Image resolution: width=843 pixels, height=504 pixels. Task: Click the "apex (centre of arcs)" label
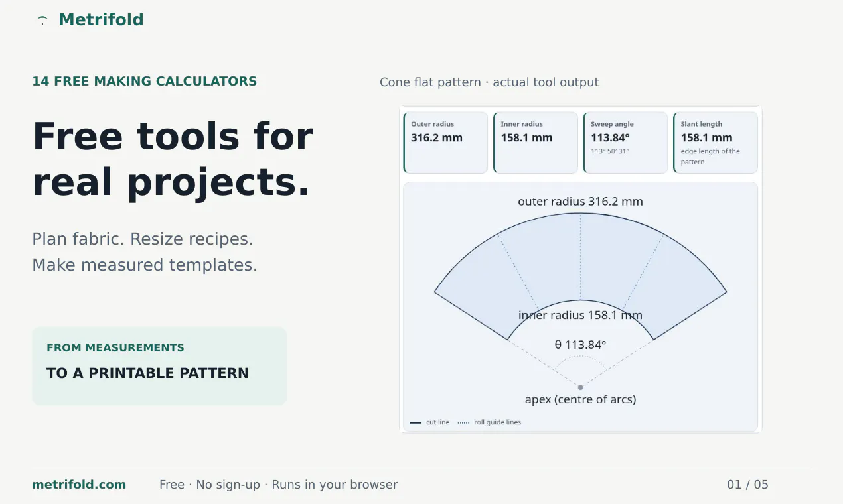(x=580, y=399)
